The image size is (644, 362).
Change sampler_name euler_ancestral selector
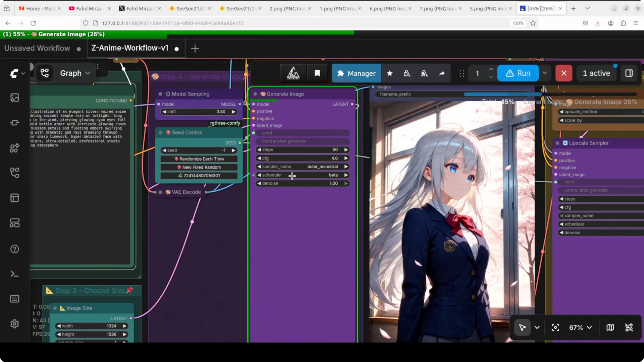(303, 167)
